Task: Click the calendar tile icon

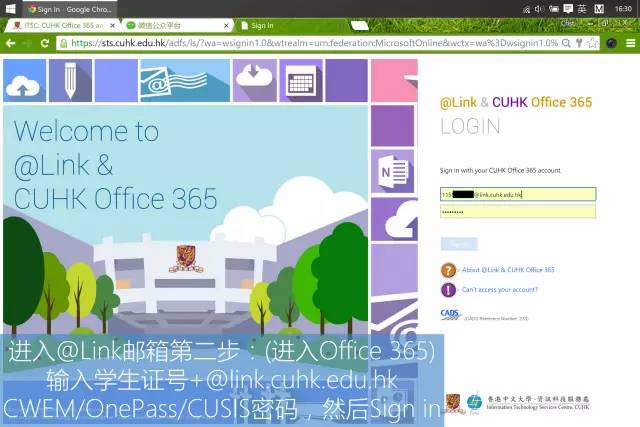Action: click(300, 80)
